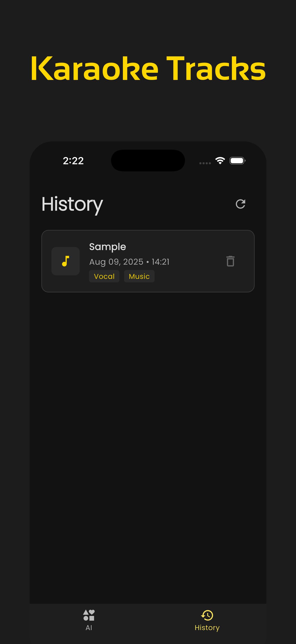296x644 pixels.
Task: Open the Sample track title
Action: [108, 247]
